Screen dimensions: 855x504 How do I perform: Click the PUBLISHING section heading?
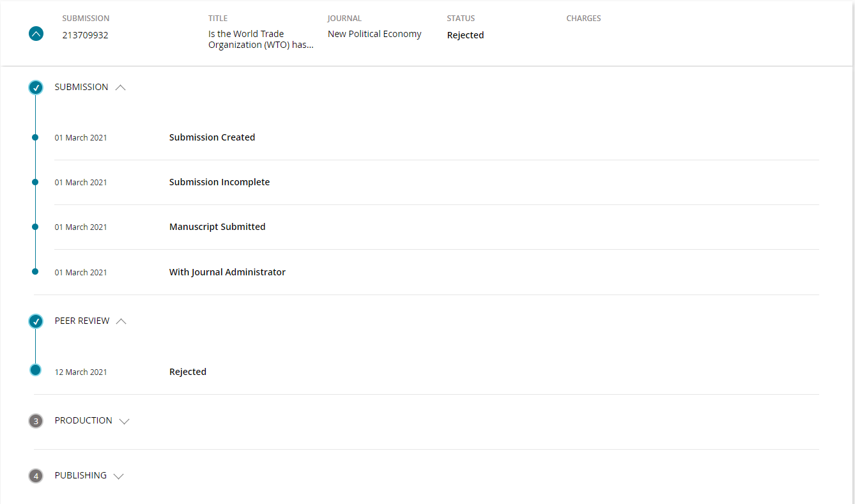(x=81, y=475)
